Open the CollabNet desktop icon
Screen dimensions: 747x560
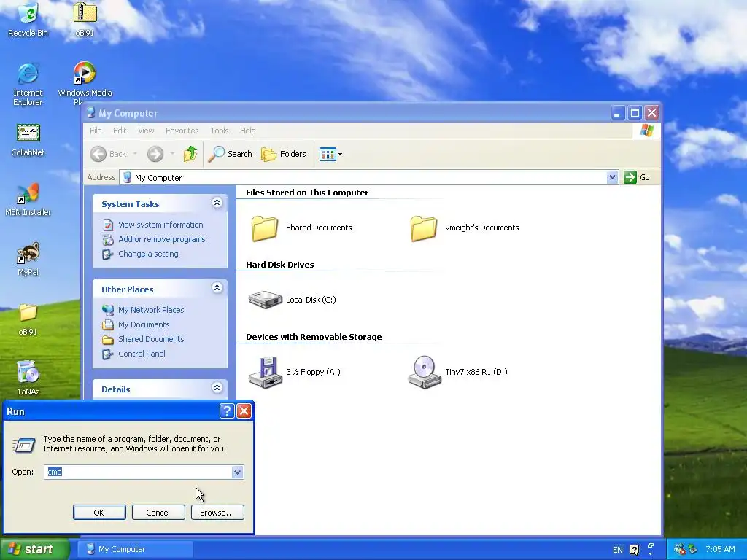click(28, 140)
